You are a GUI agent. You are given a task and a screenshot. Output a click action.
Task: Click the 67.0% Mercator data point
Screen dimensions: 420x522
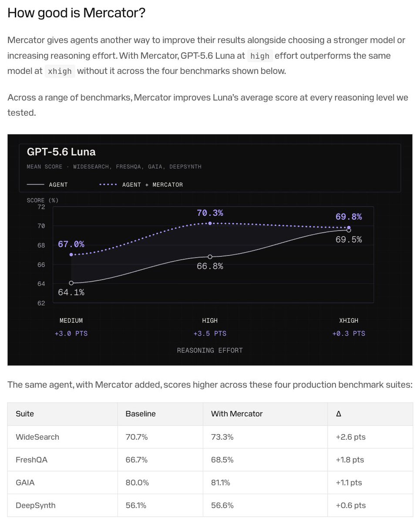[71, 254]
